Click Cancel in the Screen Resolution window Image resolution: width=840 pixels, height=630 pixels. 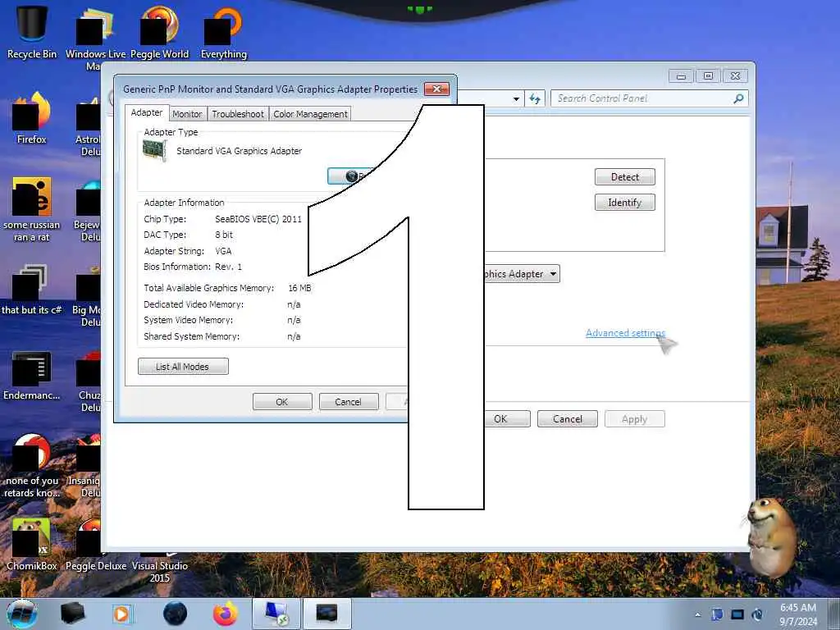[x=568, y=419]
